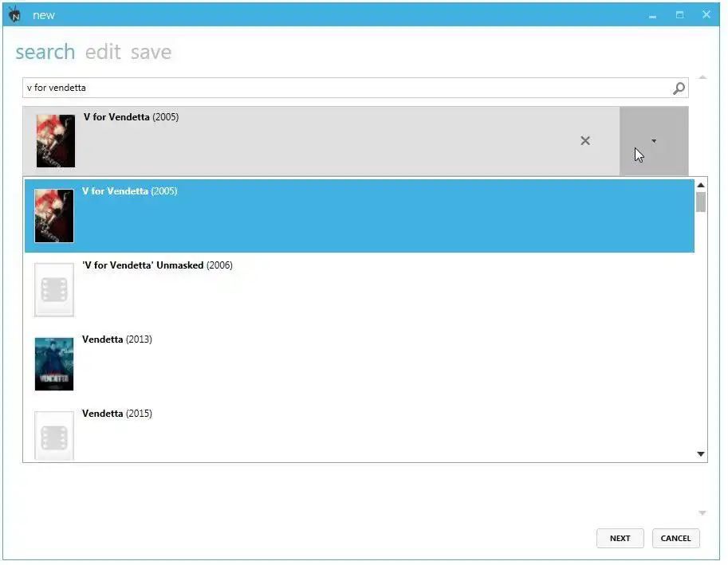Switch to the search step tab
This screenshot has width=728, height=565.
tap(45, 52)
